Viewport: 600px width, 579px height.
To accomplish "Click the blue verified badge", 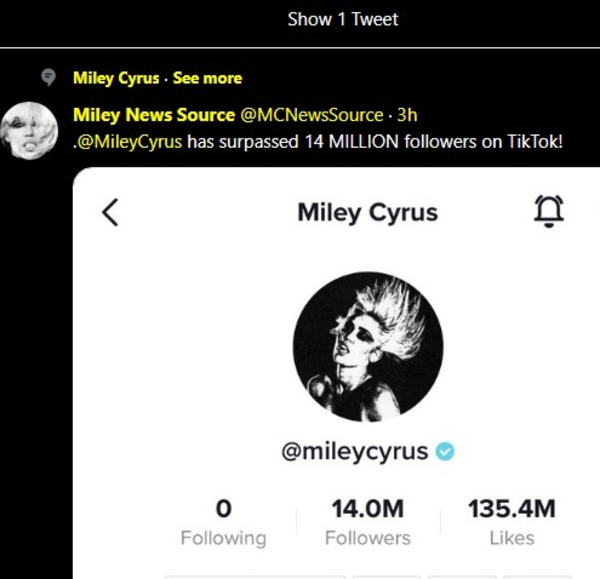I will click(x=446, y=451).
